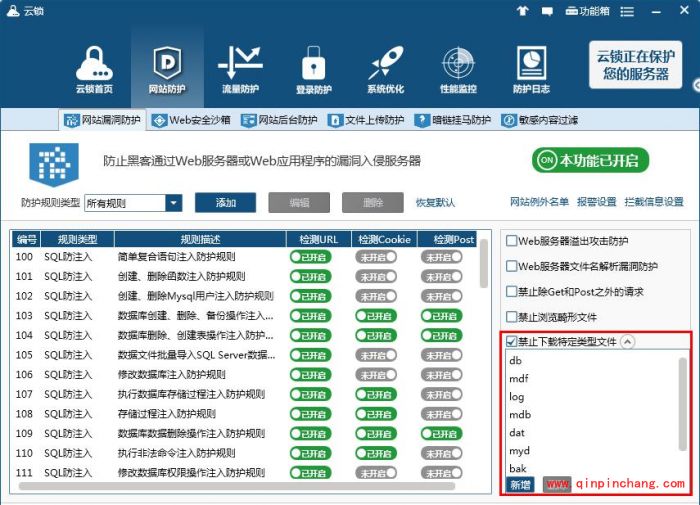Click the 添加 button
This screenshot has height=505, width=700.
tap(225, 203)
